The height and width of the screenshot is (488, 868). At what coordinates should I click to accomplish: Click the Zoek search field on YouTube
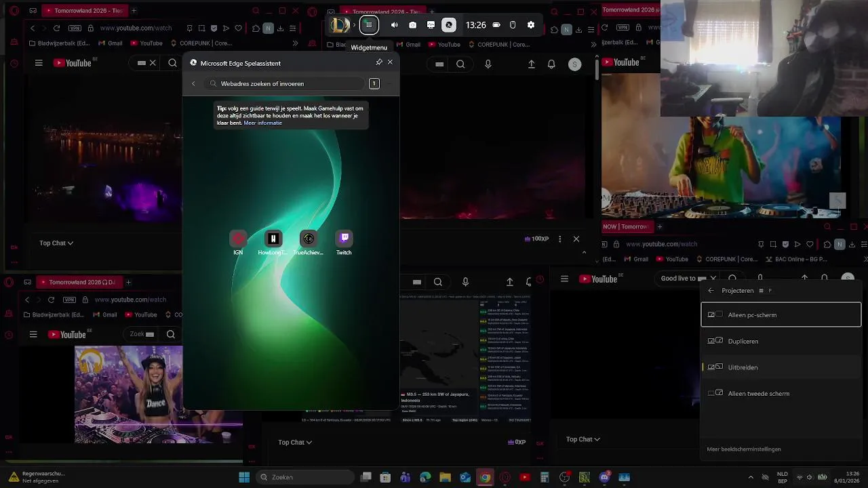[x=142, y=334]
